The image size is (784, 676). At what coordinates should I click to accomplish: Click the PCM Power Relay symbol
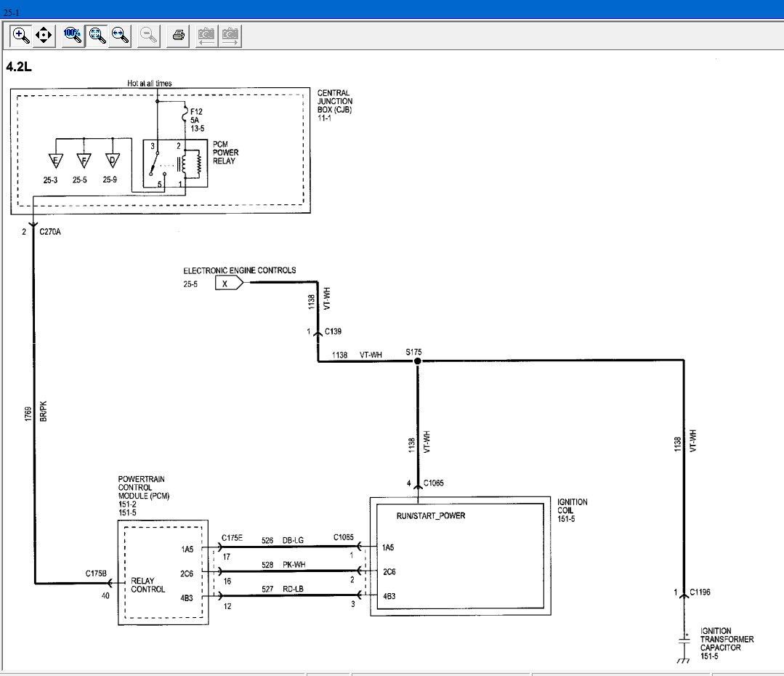(x=174, y=162)
